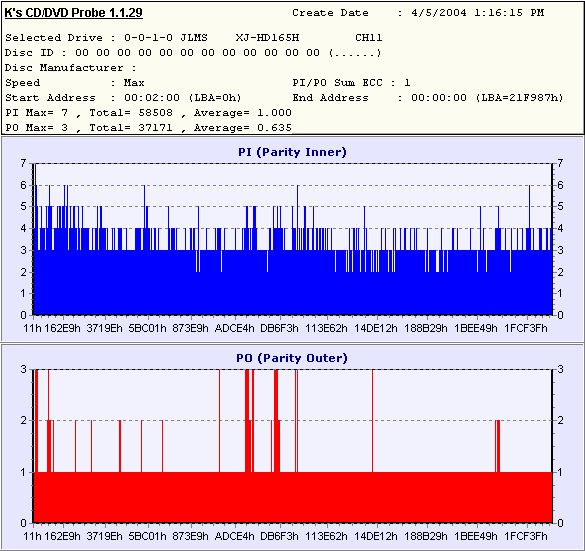Click the PI (Parity Inner) chart title
The width and height of the screenshot is (585, 551).
(x=292, y=152)
